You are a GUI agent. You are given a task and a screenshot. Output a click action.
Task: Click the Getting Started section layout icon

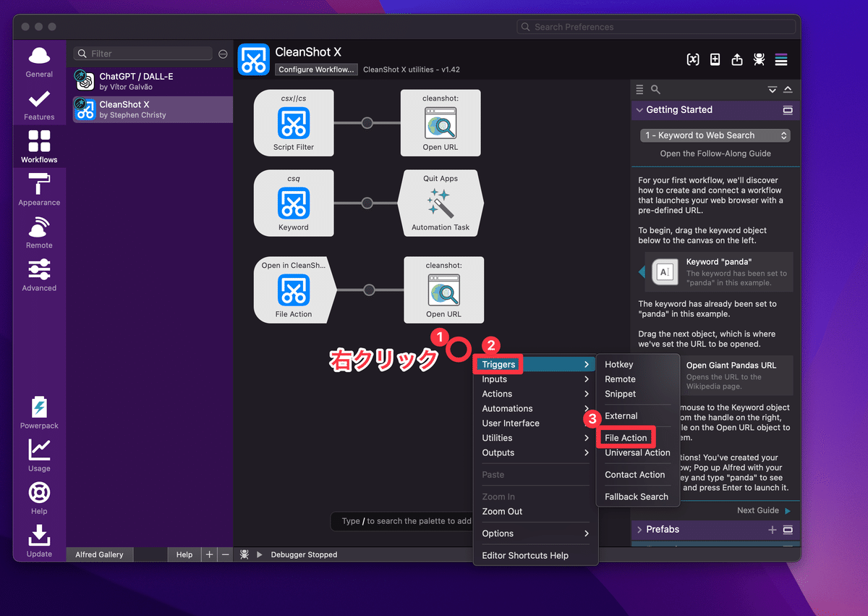788,110
